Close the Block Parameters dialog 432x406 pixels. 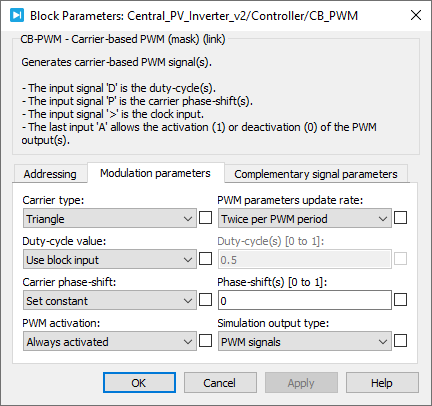[x=416, y=15]
